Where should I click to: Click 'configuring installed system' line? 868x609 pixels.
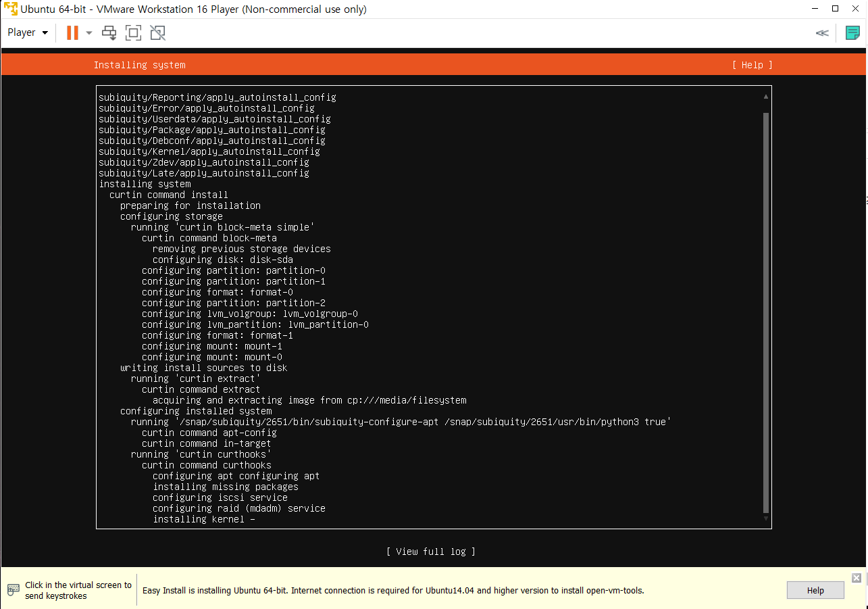point(196,411)
